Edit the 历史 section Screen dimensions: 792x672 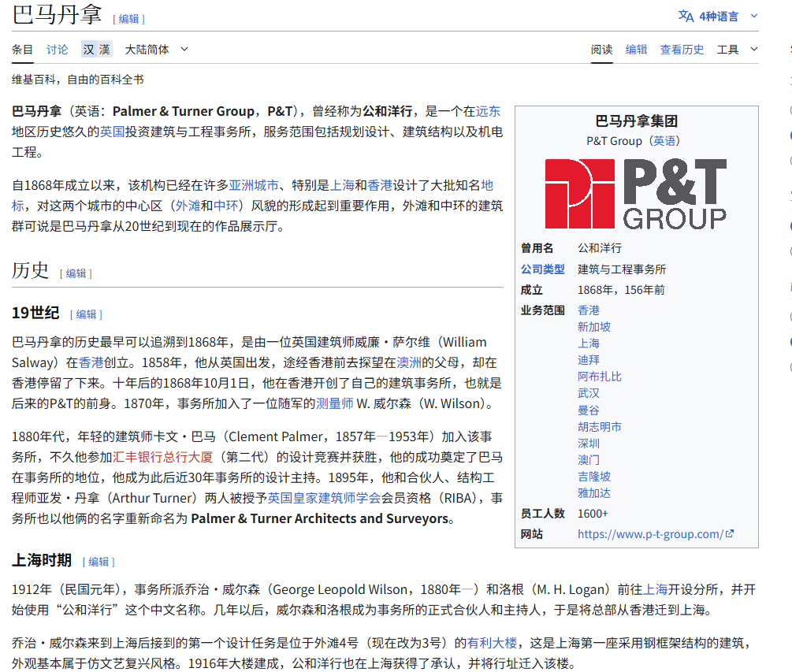point(76,273)
